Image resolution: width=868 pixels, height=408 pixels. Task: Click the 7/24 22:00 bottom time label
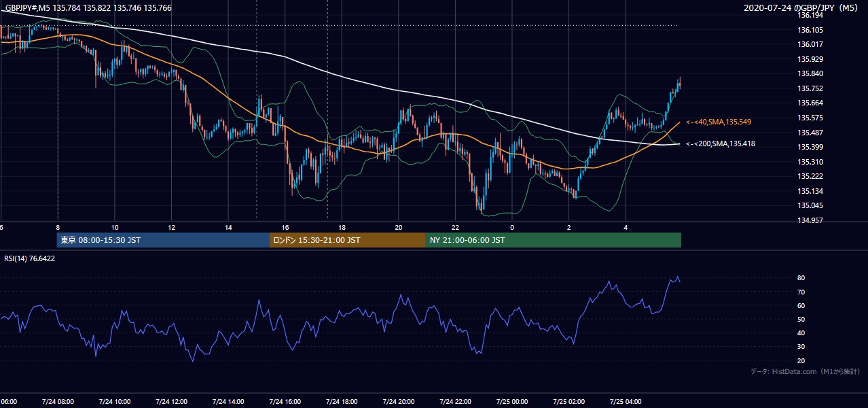(x=455, y=401)
